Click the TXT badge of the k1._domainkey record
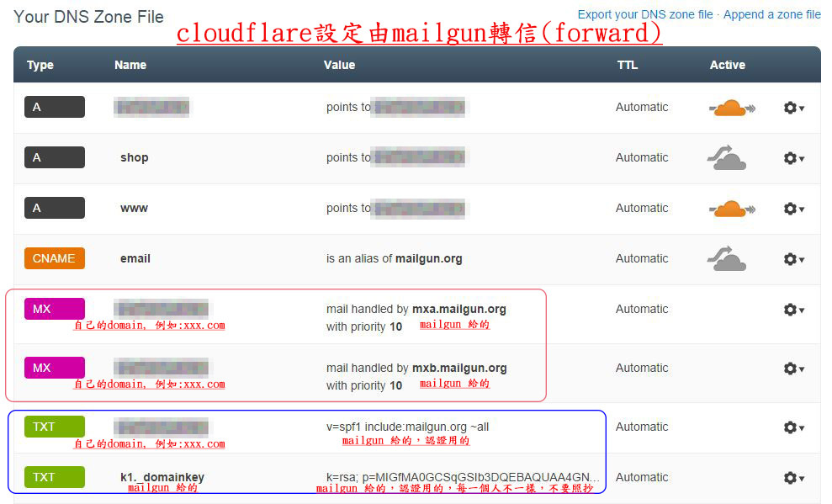 coord(54,477)
